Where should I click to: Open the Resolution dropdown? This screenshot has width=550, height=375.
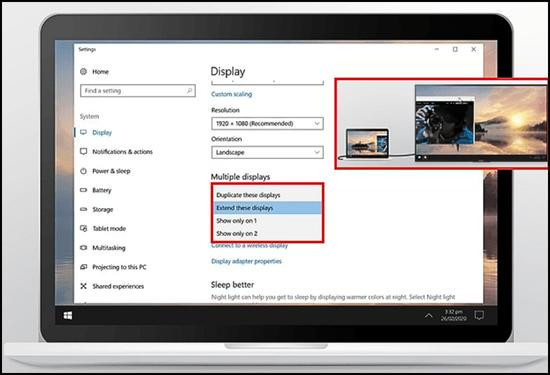click(267, 123)
